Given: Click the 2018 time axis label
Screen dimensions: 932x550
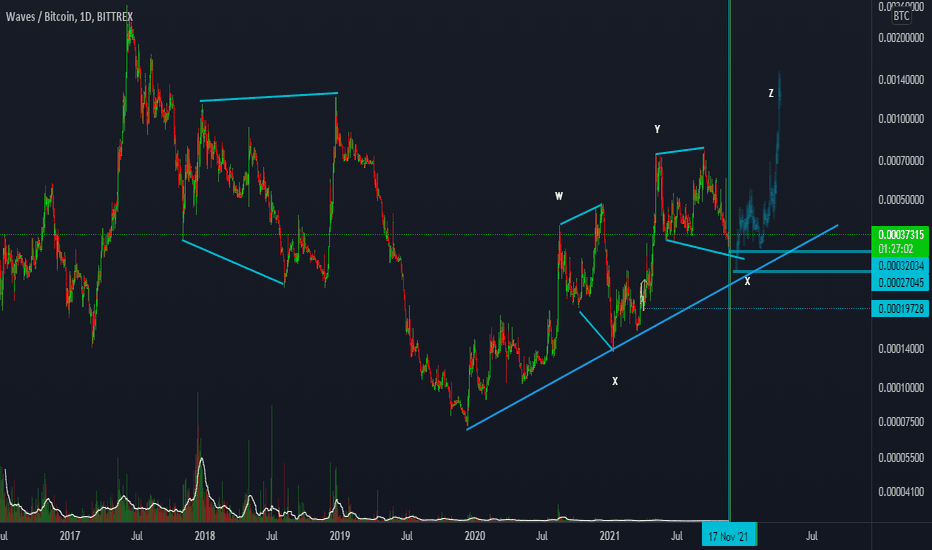Looking at the screenshot, I should click(x=204, y=536).
